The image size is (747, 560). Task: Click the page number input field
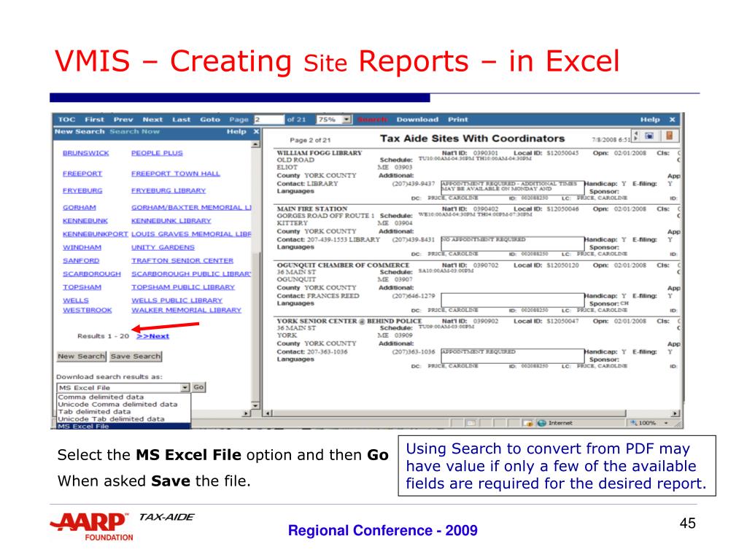click(268, 120)
